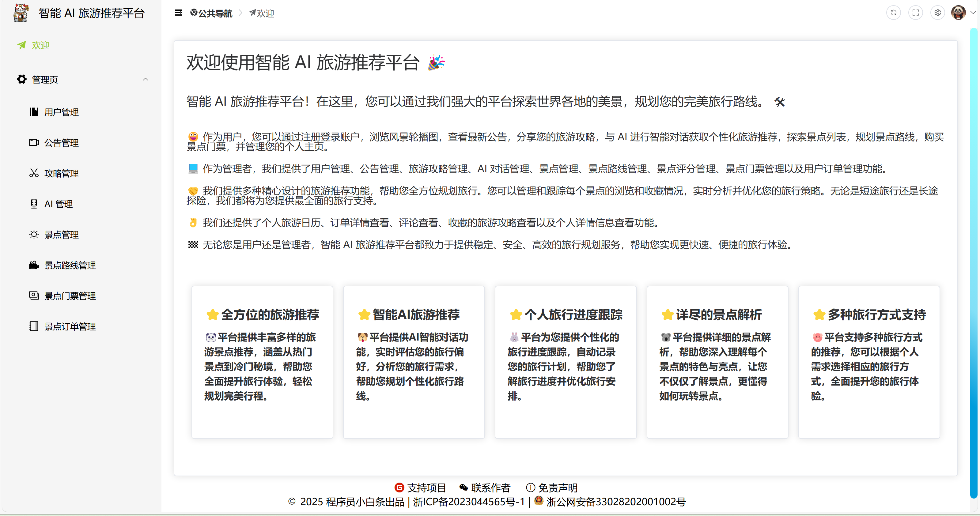Click the 景点管理 sun icon
The width and height of the screenshot is (980, 516).
34,234
